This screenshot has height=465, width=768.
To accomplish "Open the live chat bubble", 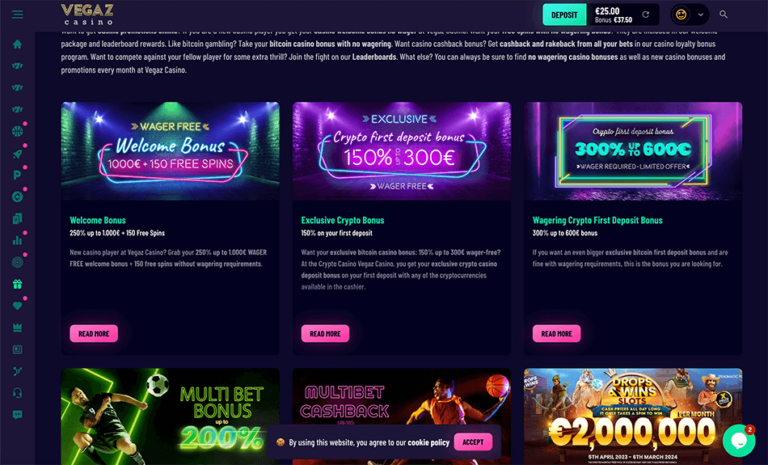I will [x=739, y=441].
